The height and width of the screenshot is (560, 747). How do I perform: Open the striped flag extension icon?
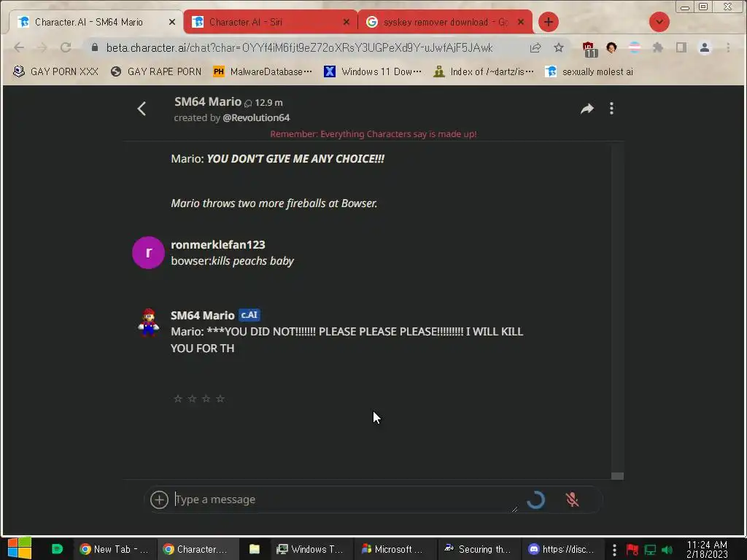(x=635, y=47)
